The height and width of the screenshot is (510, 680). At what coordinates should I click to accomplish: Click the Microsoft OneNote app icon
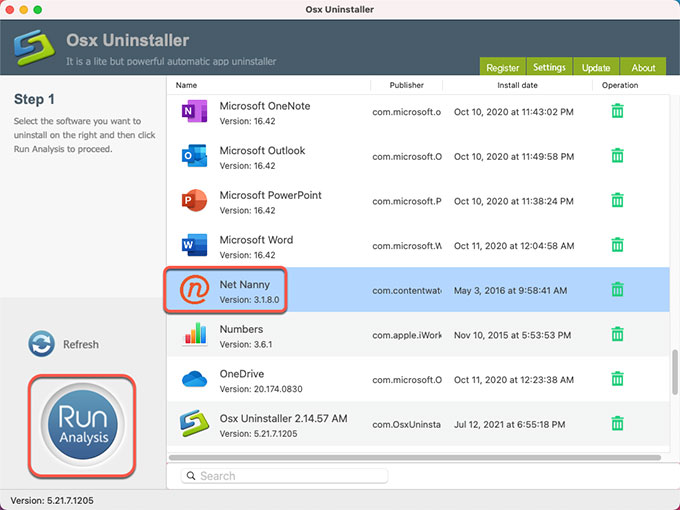coord(194,111)
